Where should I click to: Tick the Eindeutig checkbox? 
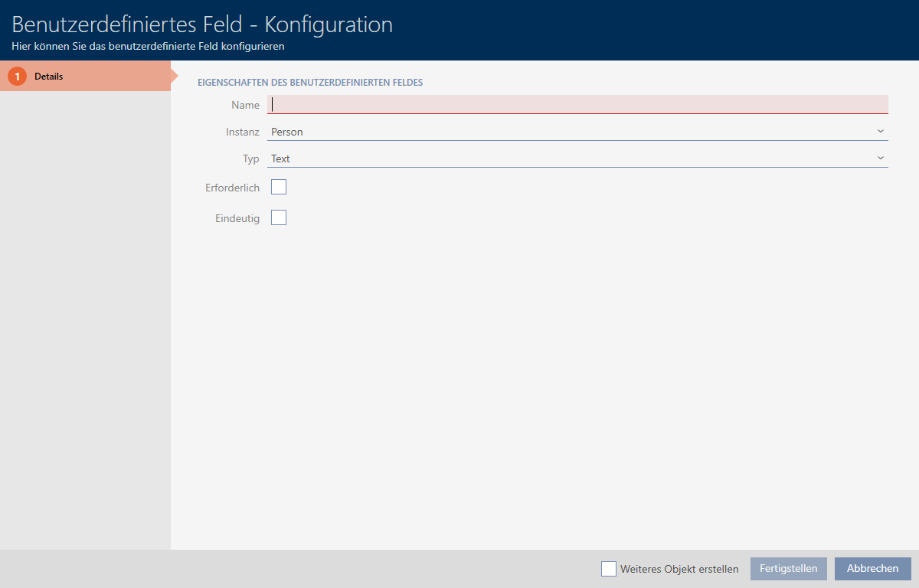pos(279,218)
